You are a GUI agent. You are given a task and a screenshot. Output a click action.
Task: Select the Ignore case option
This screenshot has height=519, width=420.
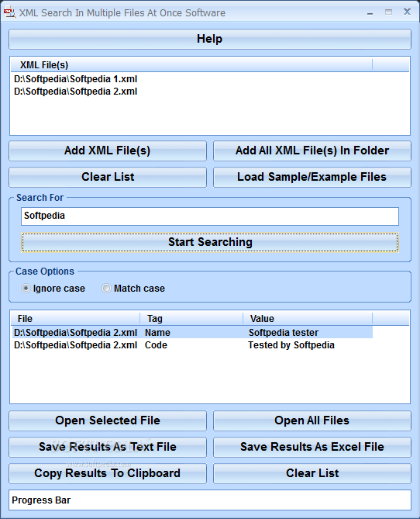click(x=53, y=289)
